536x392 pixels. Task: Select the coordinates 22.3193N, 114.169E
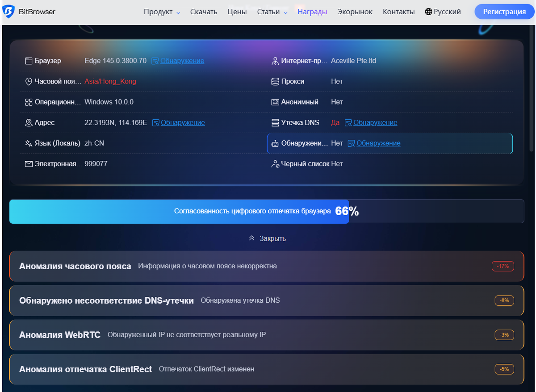point(116,122)
